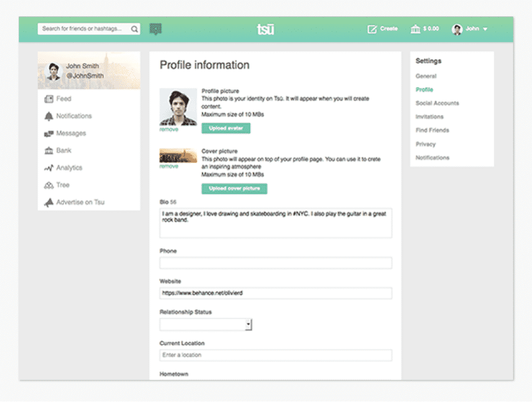Click remove link under profile picture
Screen dimensions: 532x402
(169, 130)
